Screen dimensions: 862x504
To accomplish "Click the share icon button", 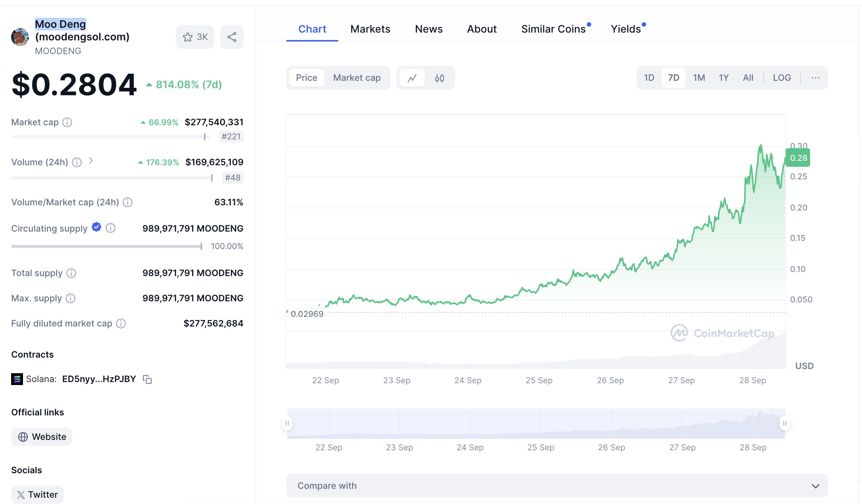I will (232, 37).
